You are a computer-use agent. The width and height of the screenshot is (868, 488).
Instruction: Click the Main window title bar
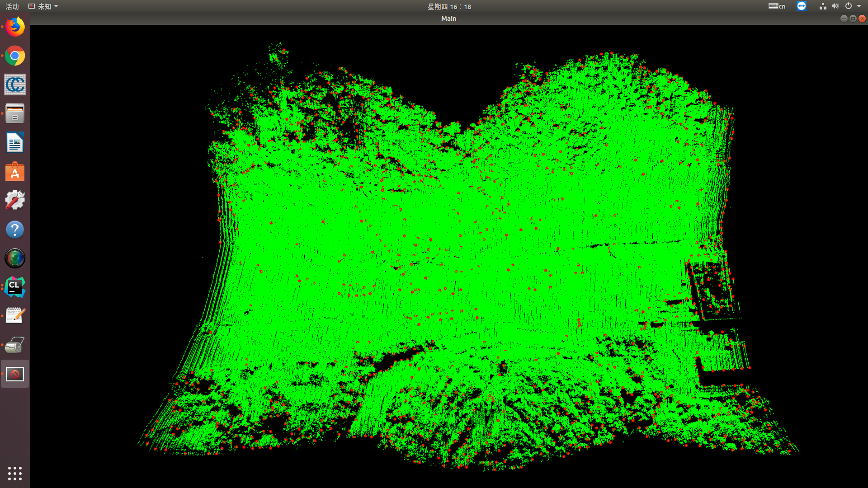[x=449, y=19]
